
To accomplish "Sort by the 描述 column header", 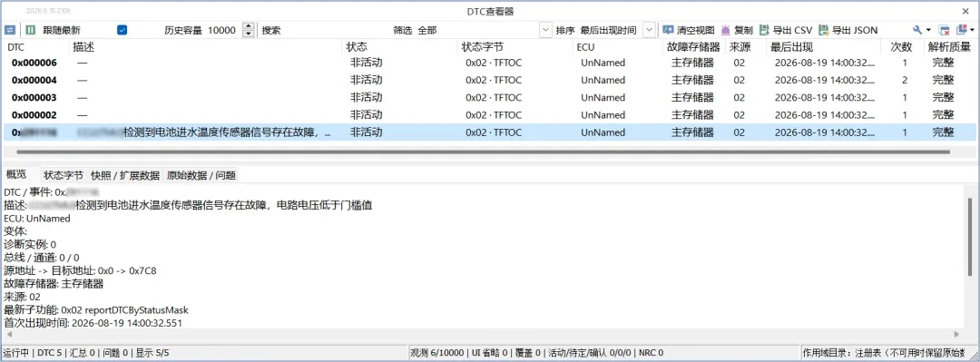I will click(x=206, y=47).
